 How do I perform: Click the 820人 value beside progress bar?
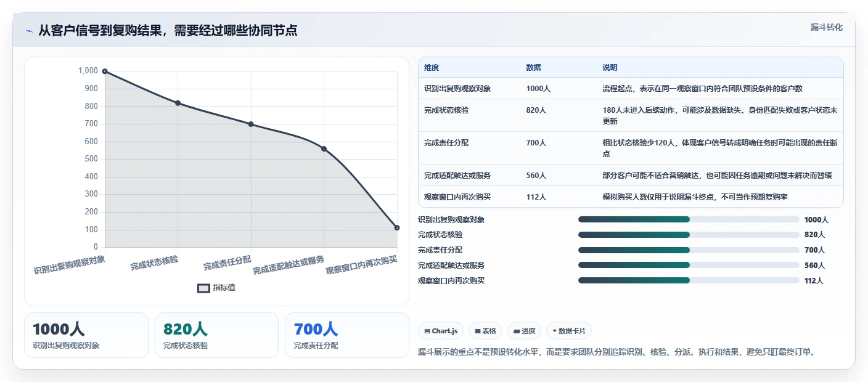tap(814, 235)
